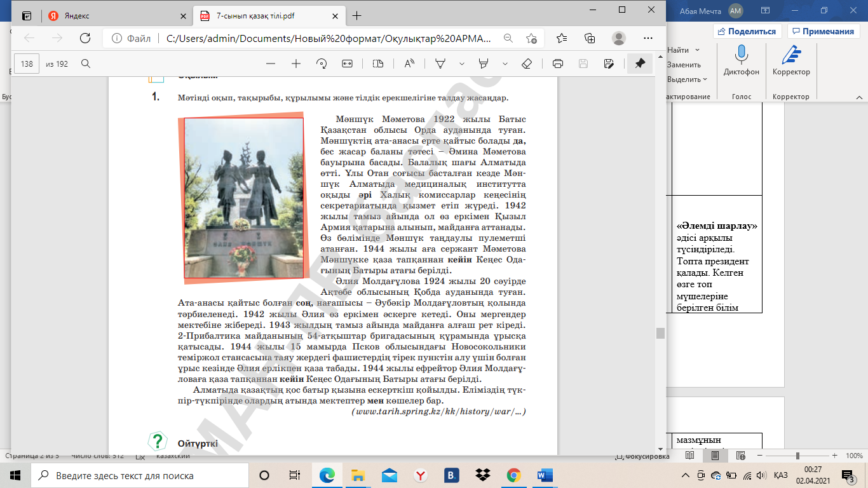Open a new browser tab
This screenshot has width=868, height=488.
pos(356,16)
